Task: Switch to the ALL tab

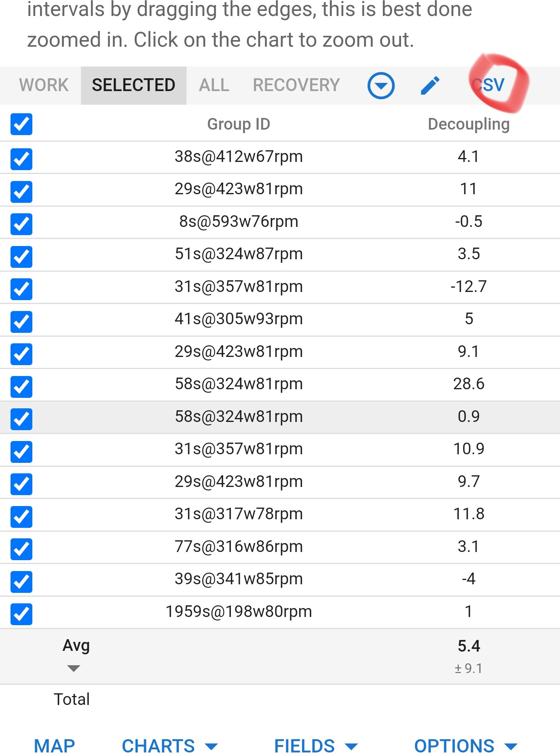Action: coord(214,85)
